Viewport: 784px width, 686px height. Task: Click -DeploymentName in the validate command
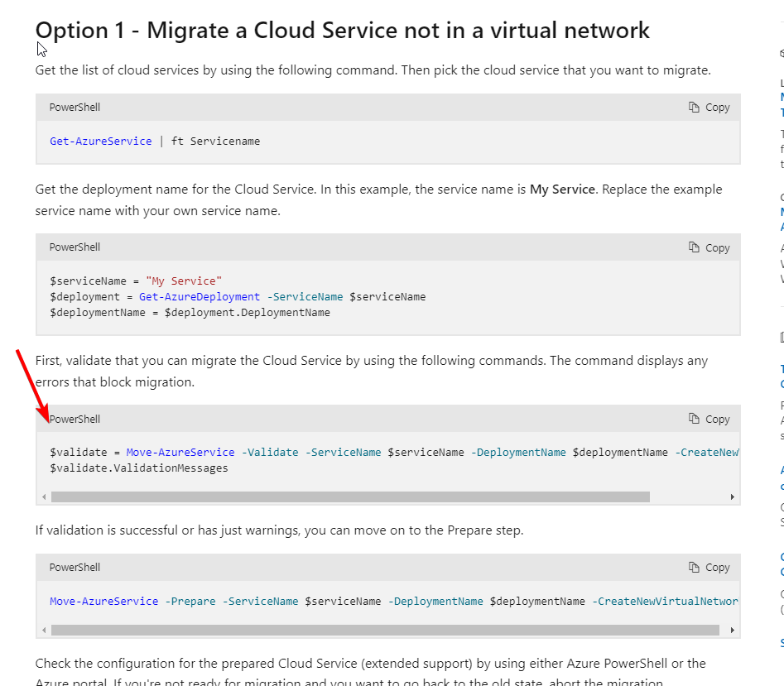pyautogui.click(x=518, y=453)
